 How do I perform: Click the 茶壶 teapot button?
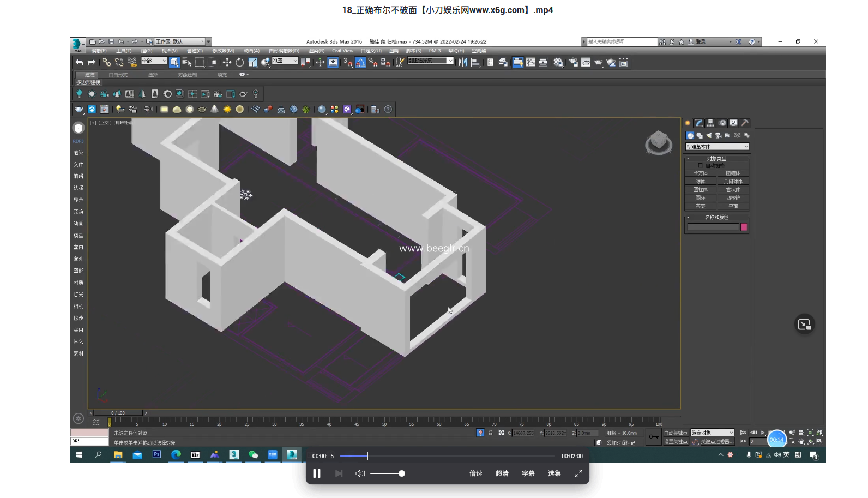click(701, 206)
